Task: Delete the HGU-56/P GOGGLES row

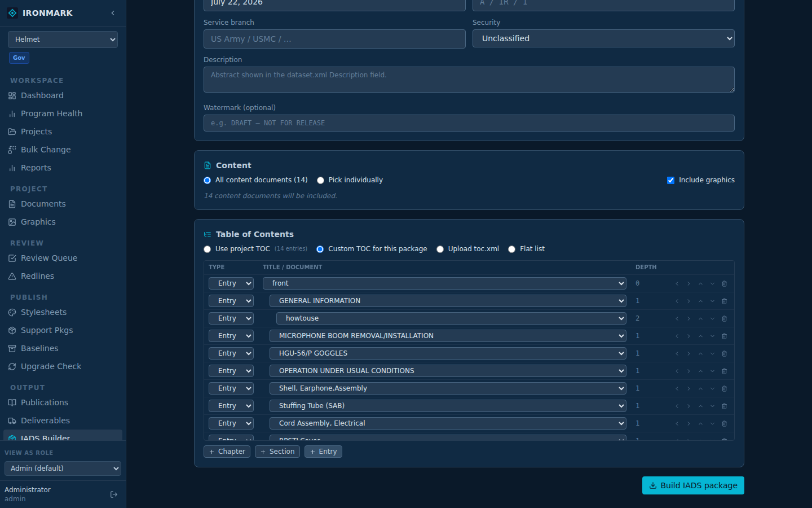Action: pyautogui.click(x=725, y=354)
